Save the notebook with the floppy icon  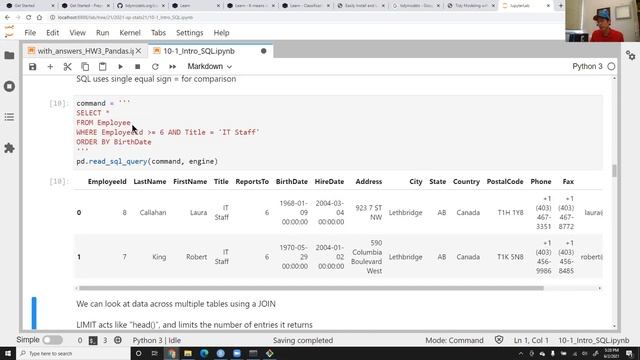pyautogui.click(x=33, y=67)
